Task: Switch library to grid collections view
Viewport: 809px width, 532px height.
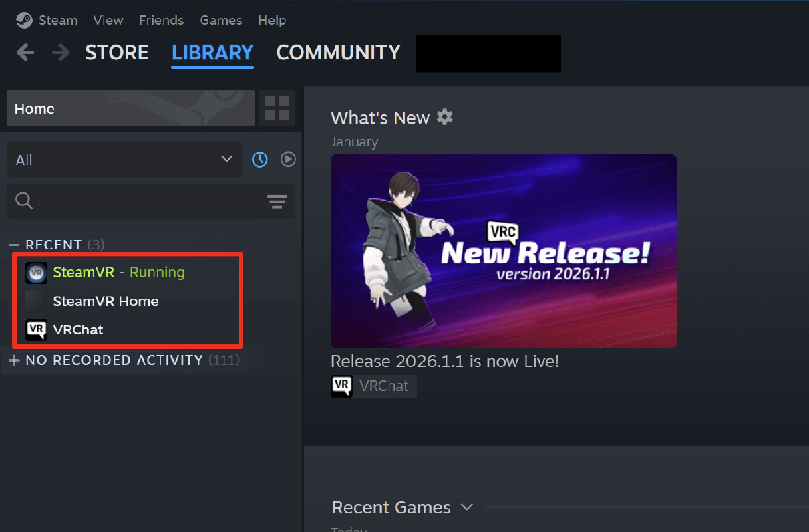Action: click(277, 108)
